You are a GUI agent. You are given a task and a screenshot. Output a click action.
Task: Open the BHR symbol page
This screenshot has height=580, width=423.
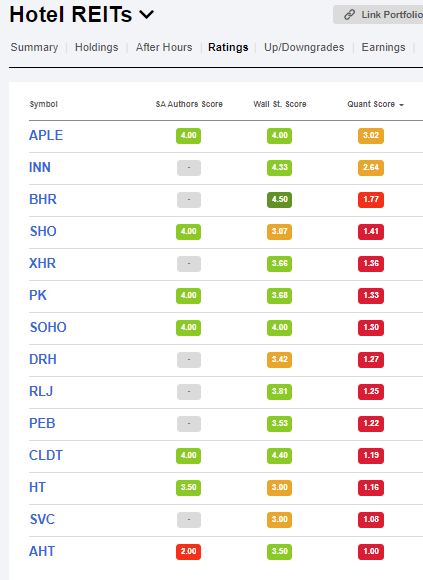coord(43,199)
